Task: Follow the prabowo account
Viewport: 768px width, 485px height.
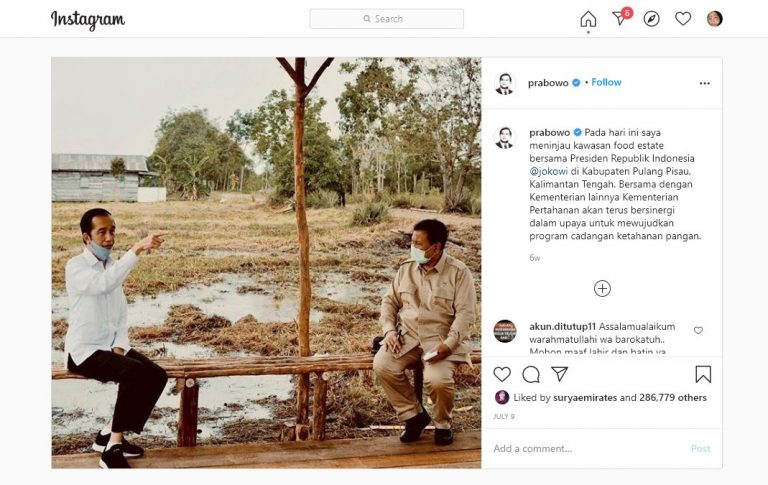Action: 606,82
